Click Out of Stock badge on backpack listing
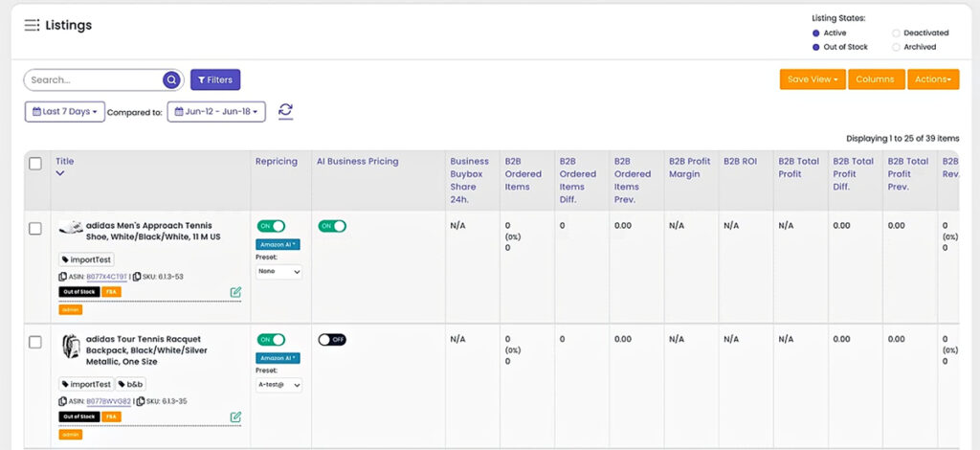Image resolution: width=980 pixels, height=450 pixels. (x=79, y=416)
